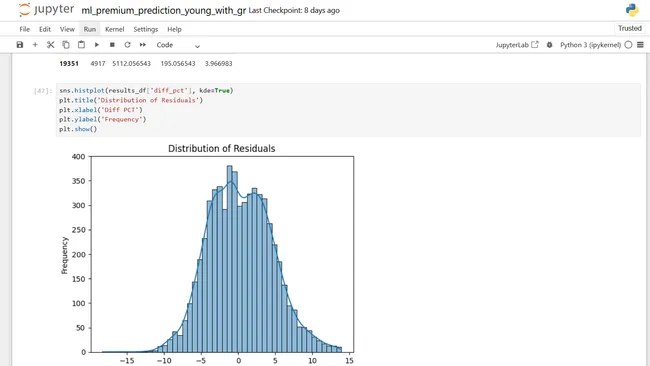
Task: Click the table value 195.056543
Action: click(x=178, y=63)
